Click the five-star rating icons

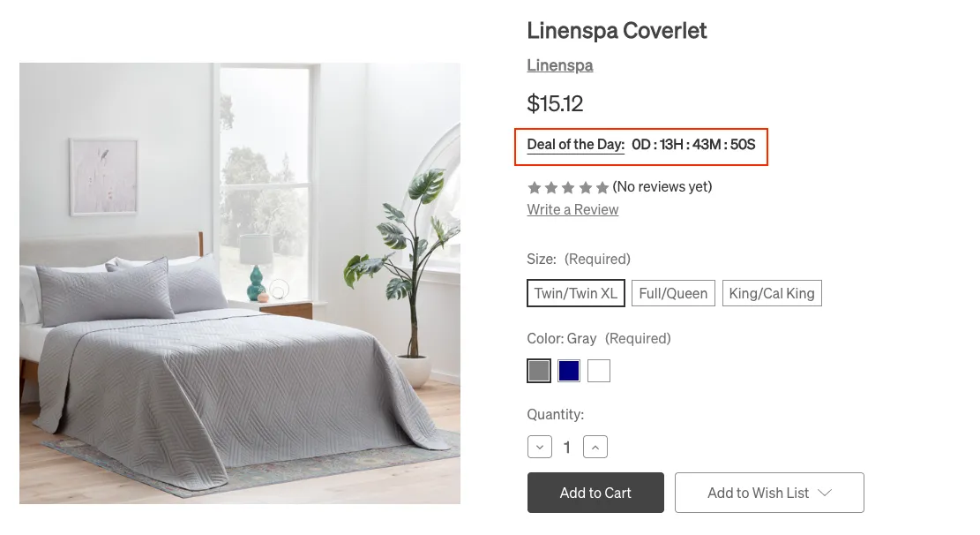tap(568, 187)
